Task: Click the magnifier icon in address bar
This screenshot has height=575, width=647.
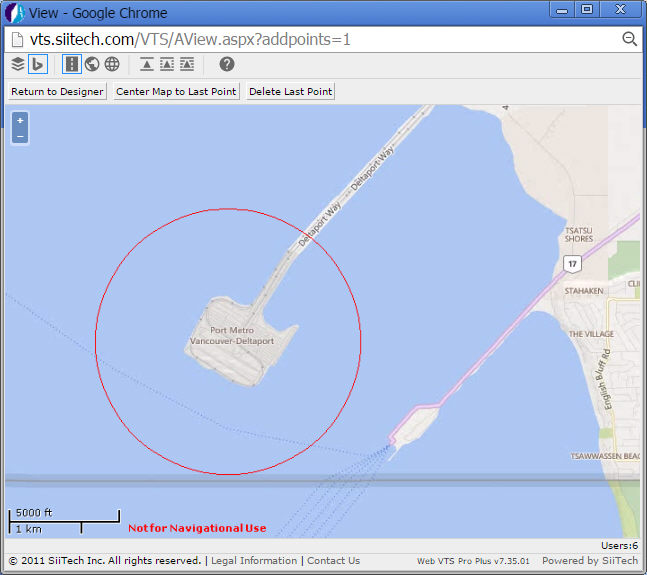Action: point(630,39)
